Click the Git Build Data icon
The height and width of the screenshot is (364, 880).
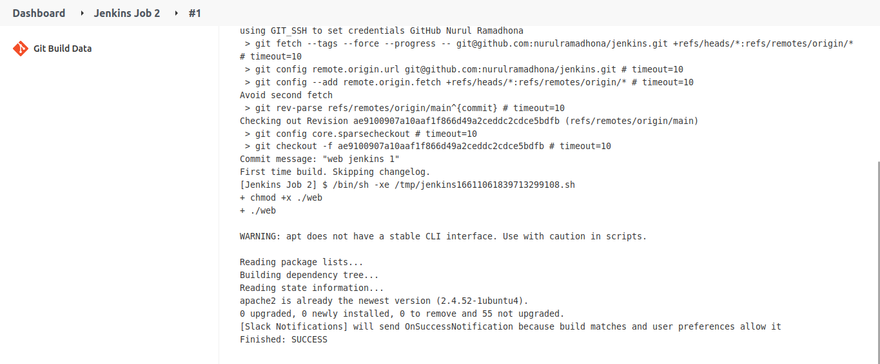point(20,49)
